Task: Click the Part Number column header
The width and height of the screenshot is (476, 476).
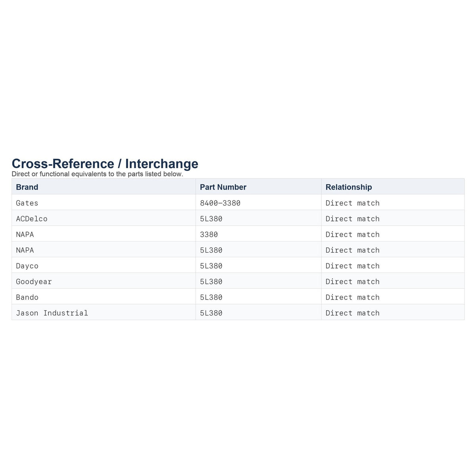Action: pyautogui.click(x=258, y=187)
